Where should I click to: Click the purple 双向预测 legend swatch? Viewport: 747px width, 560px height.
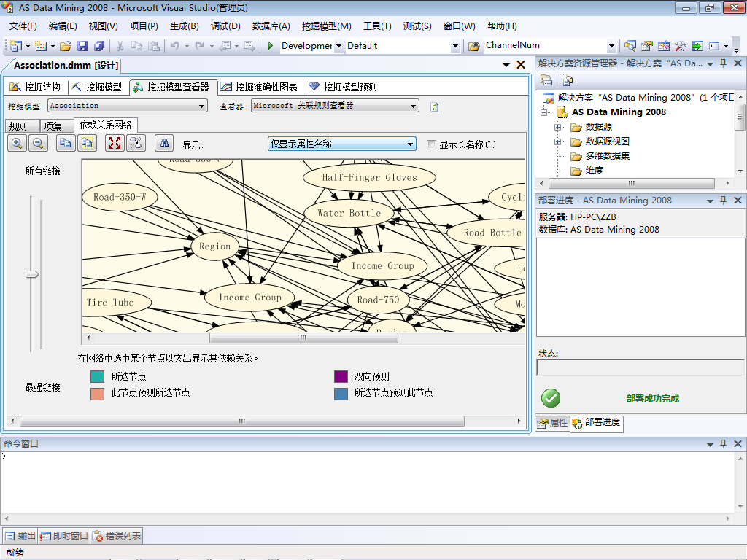click(341, 377)
